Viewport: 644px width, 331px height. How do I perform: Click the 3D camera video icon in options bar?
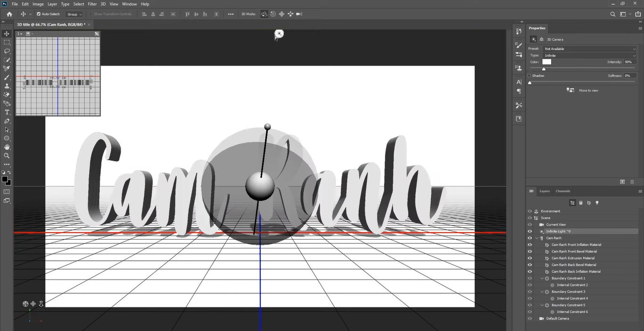tap(299, 14)
